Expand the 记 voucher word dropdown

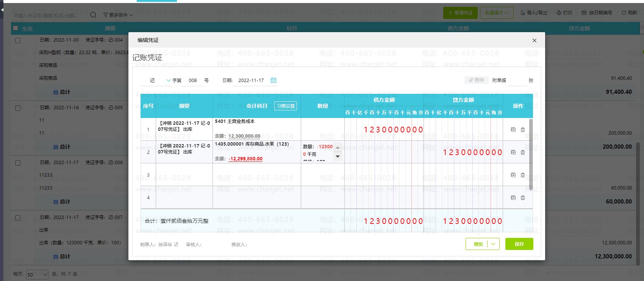click(x=169, y=80)
